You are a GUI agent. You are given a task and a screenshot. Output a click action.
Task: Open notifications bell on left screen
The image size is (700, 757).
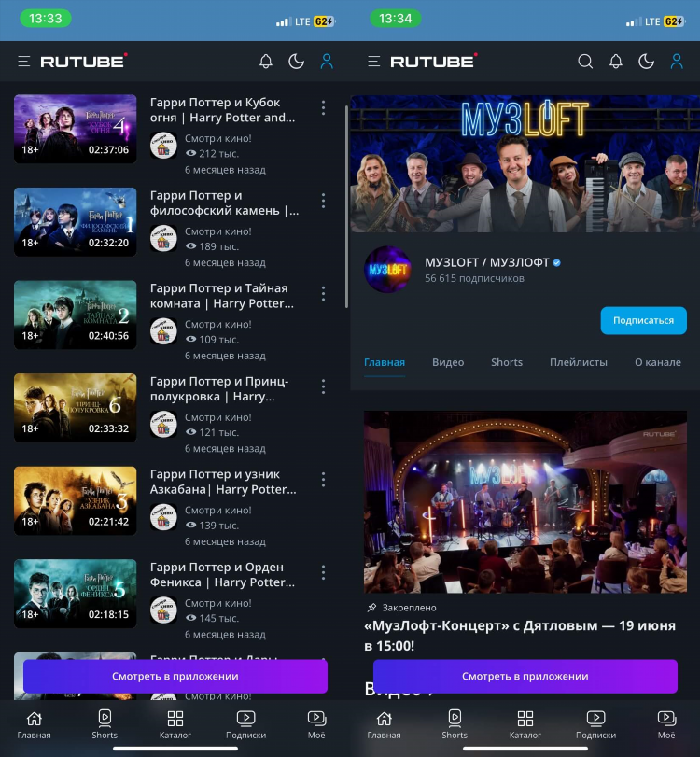[x=266, y=62]
